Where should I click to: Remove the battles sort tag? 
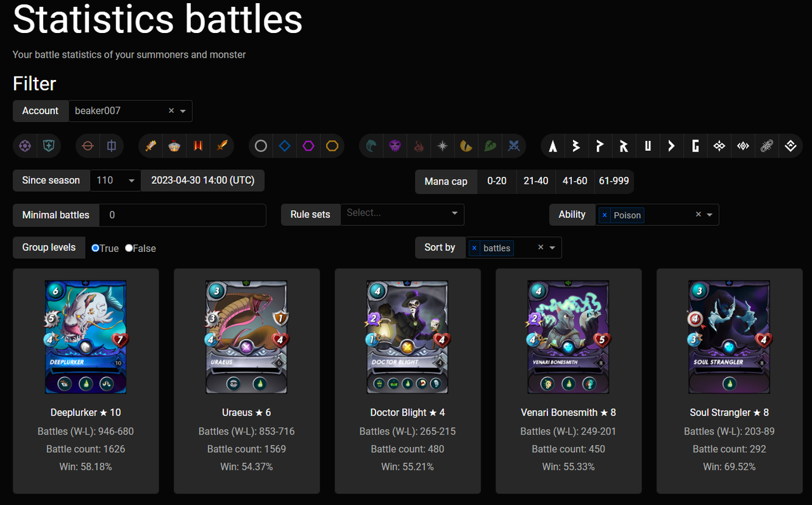474,248
